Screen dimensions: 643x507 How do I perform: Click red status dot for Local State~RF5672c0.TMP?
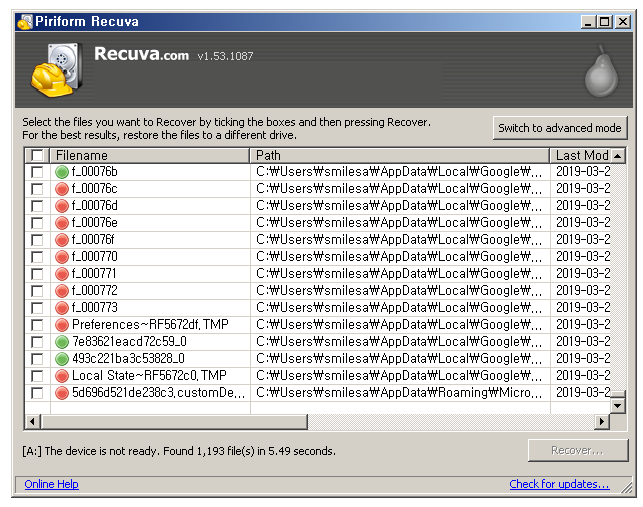click(x=62, y=376)
